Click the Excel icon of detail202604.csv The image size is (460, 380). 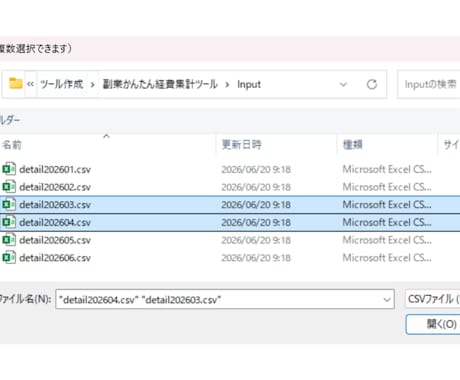pyautogui.click(x=9, y=222)
